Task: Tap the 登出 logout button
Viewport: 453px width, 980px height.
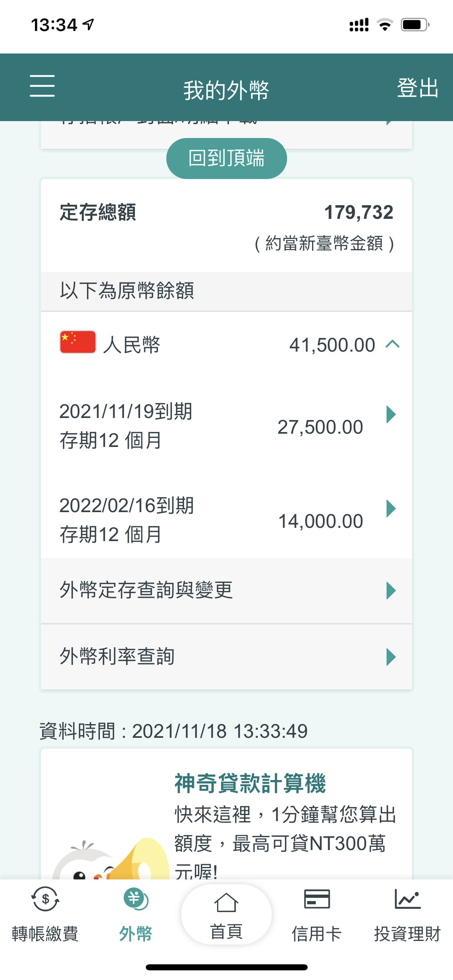Action: (x=417, y=88)
